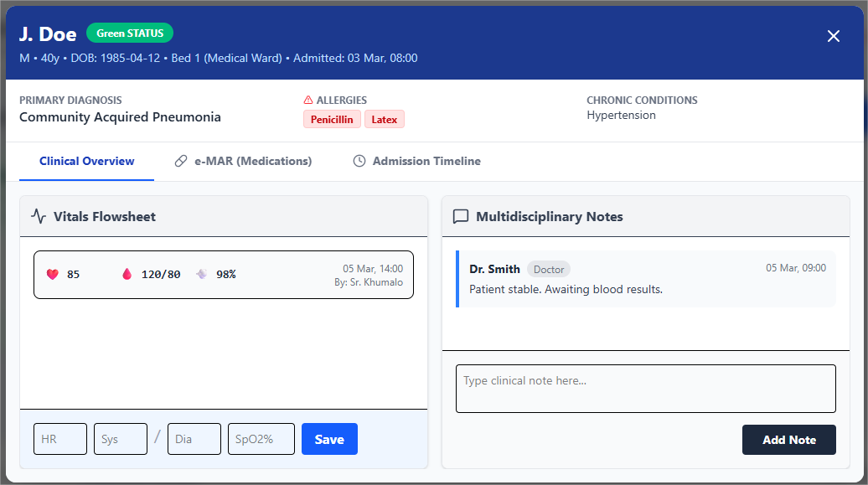Select the blood drop icon next to 120/80

coord(127,273)
